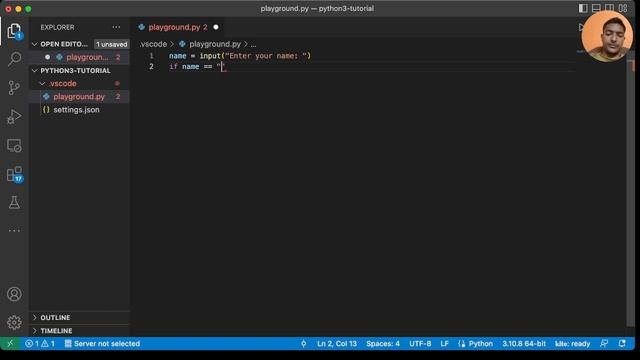Click the playground.py breadcrumb segment
Image resolution: width=640 pixels, height=360 pixels.
tap(215, 44)
